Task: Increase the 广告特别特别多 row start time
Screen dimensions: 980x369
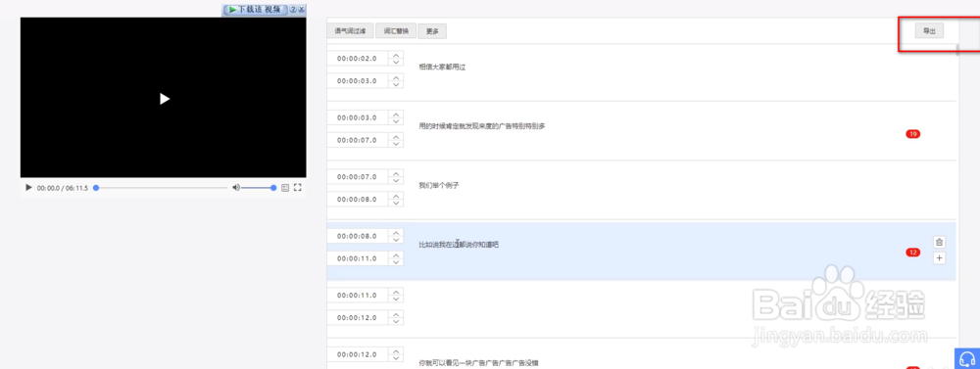Action: pos(396,115)
